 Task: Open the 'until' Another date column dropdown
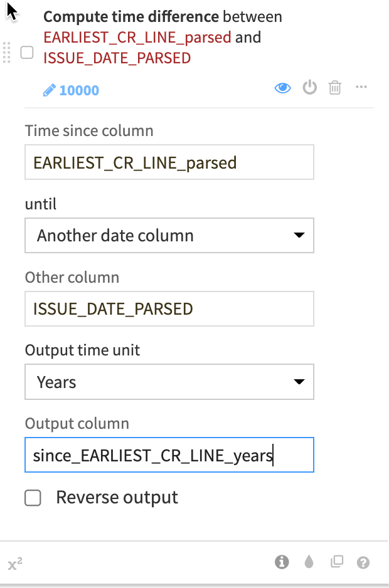click(169, 236)
